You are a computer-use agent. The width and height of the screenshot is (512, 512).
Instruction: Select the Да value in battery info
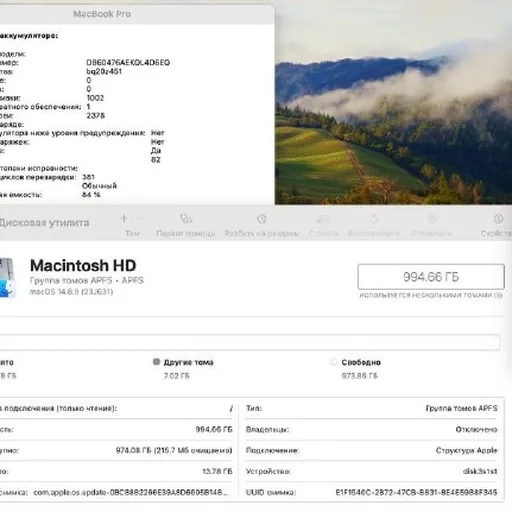156,151
